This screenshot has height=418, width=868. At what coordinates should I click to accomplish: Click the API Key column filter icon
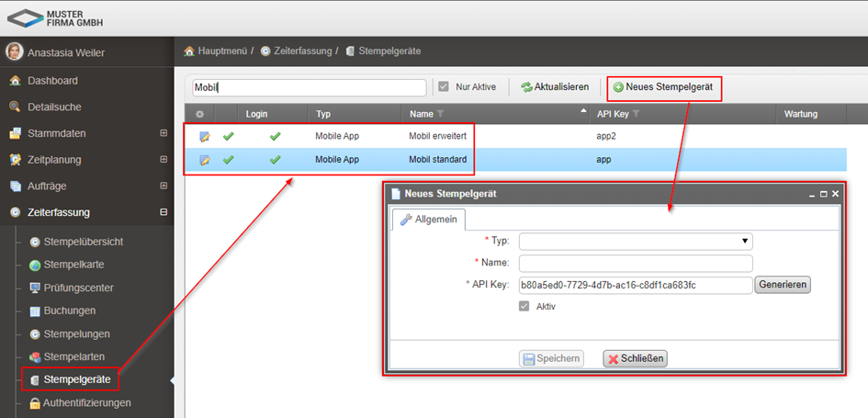[636, 114]
